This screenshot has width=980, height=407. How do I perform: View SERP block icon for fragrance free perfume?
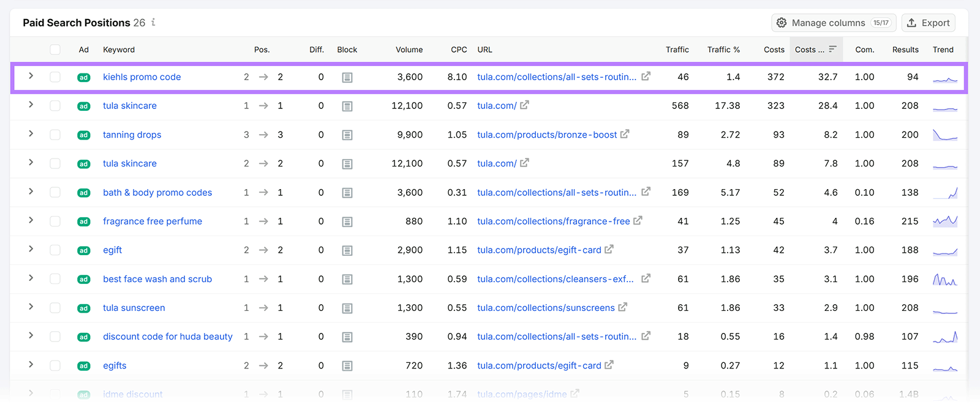coord(347,222)
